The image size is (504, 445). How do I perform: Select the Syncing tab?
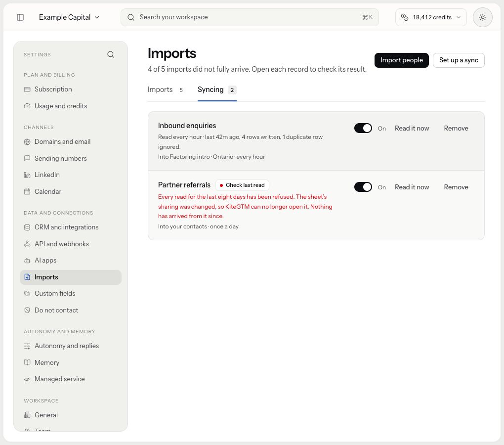pyautogui.click(x=217, y=89)
